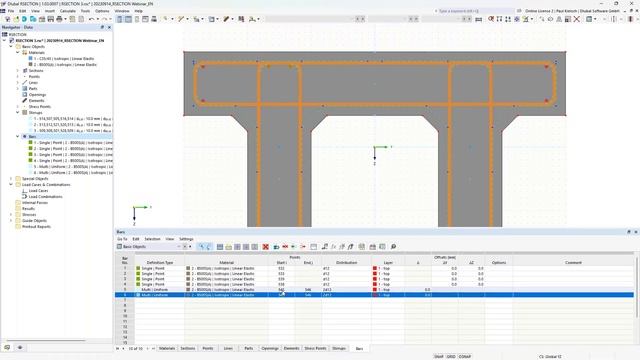Switch to the Sections tab
640x360 pixels.
coord(188,348)
